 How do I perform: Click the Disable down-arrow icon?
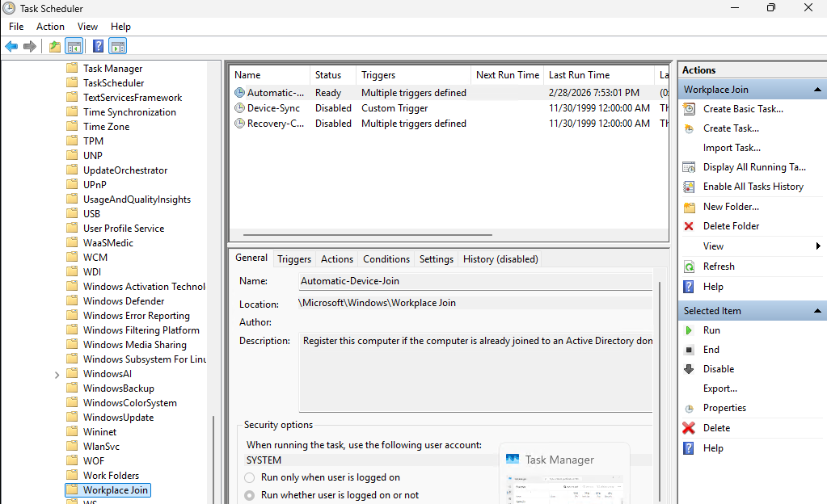(x=689, y=369)
